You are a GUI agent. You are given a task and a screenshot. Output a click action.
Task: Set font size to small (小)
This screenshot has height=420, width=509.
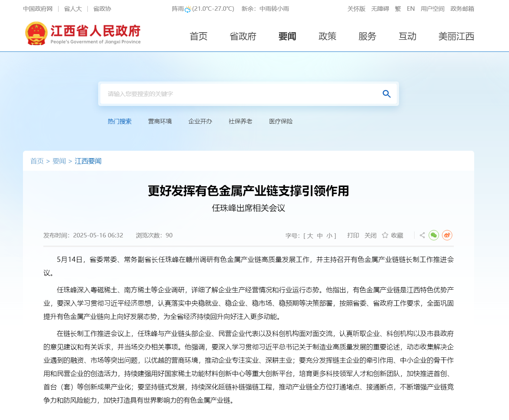pyautogui.click(x=329, y=236)
